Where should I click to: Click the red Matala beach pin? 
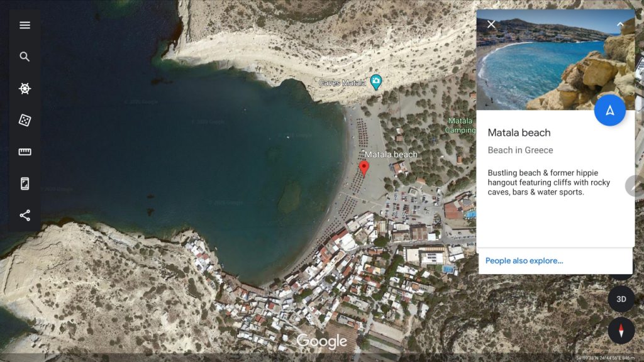pos(364,168)
